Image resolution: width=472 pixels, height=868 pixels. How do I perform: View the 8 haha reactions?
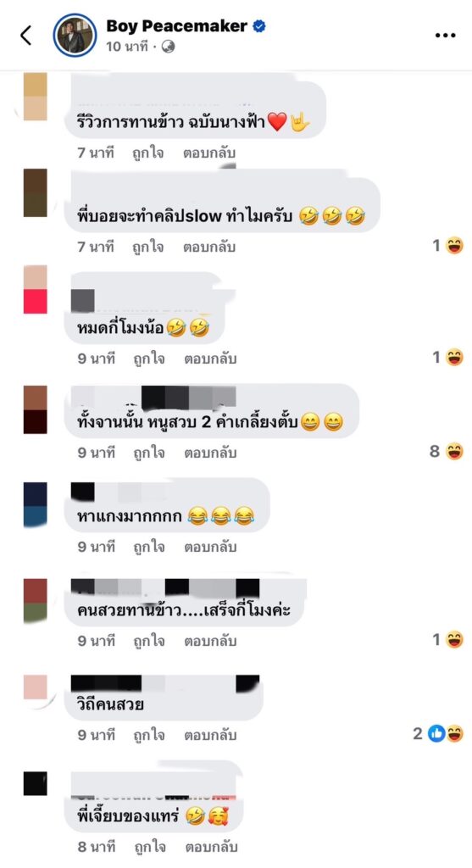point(447,452)
